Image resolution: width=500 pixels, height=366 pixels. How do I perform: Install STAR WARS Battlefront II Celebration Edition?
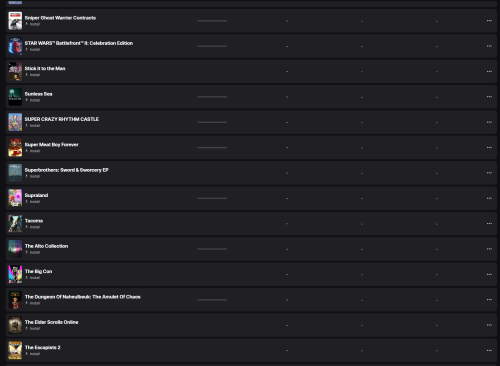tap(33, 49)
